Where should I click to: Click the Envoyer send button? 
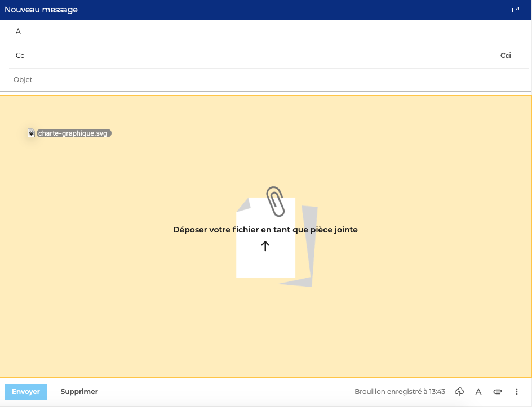coord(26,392)
